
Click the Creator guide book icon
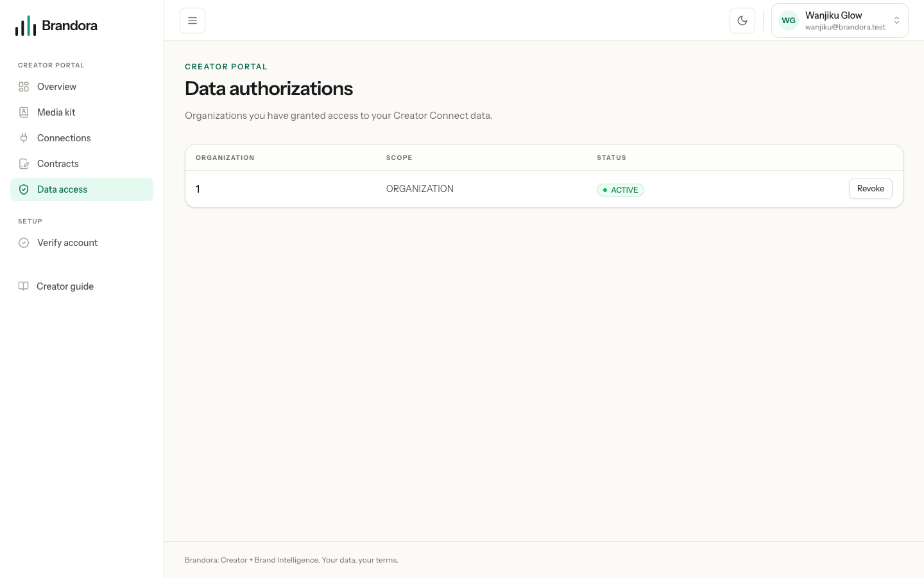coord(23,286)
